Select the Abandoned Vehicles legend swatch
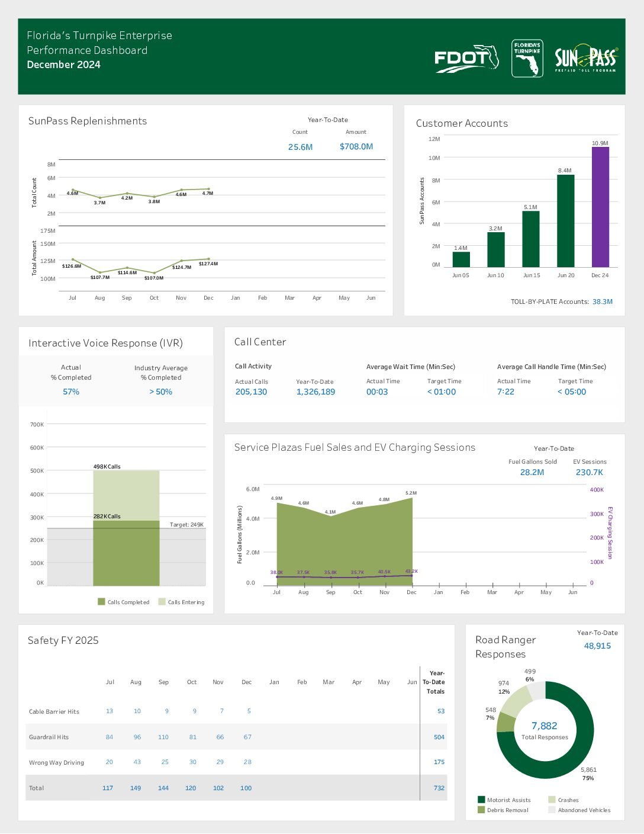This screenshot has height=834, width=644. point(552,810)
